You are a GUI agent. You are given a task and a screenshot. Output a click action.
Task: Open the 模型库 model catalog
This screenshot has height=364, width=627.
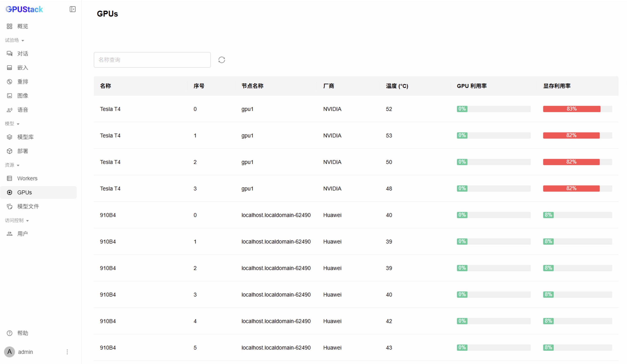[x=25, y=137]
